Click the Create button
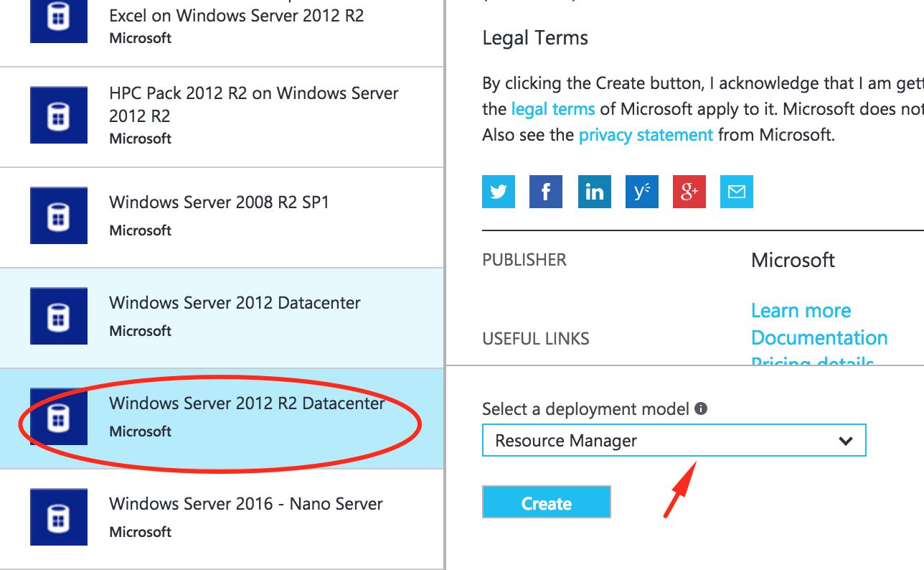 (546, 502)
